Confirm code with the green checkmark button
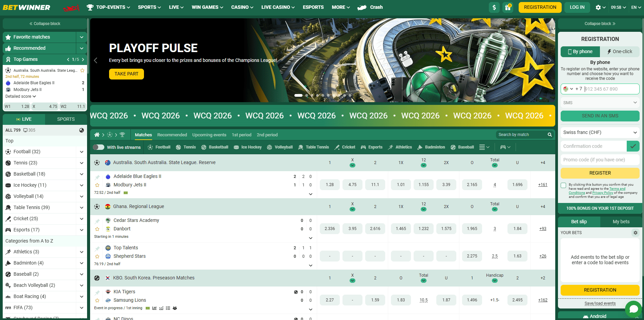The image size is (644, 320). [633, 146]
